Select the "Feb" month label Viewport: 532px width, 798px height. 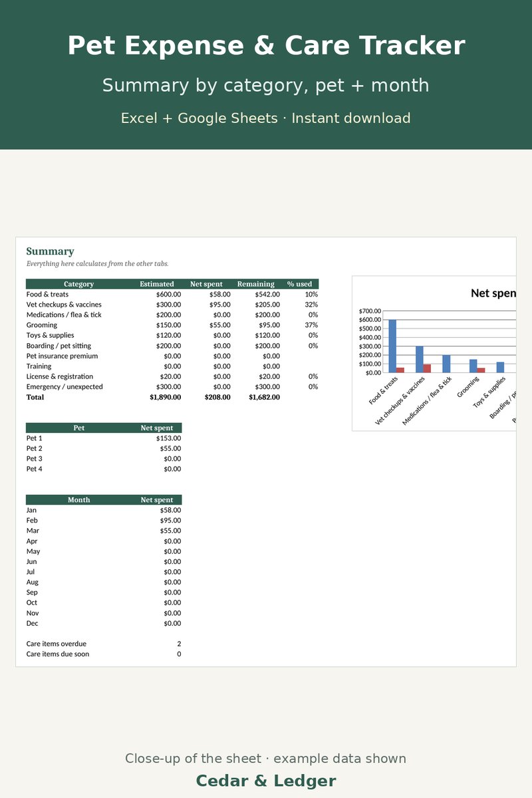coord(32,520)
